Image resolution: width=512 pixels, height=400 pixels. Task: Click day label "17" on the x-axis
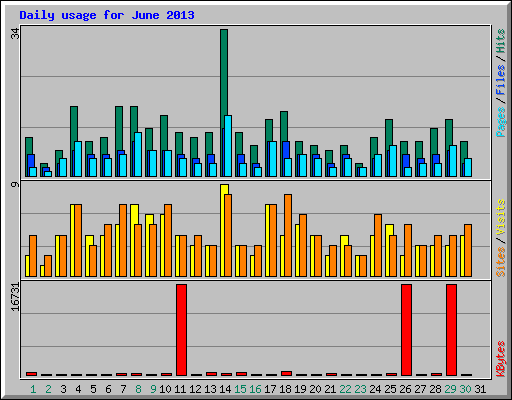click(270, 389)
